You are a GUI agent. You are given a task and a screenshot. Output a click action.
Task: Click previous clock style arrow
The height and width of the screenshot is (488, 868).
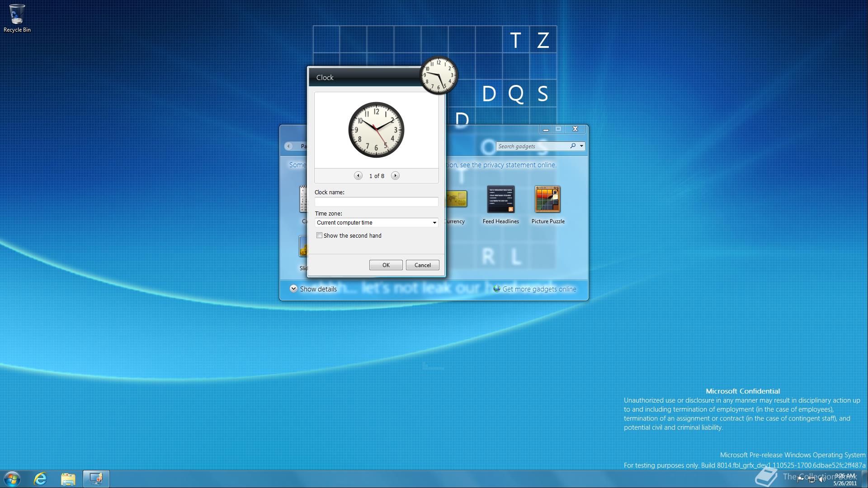(x=358, y=176)
